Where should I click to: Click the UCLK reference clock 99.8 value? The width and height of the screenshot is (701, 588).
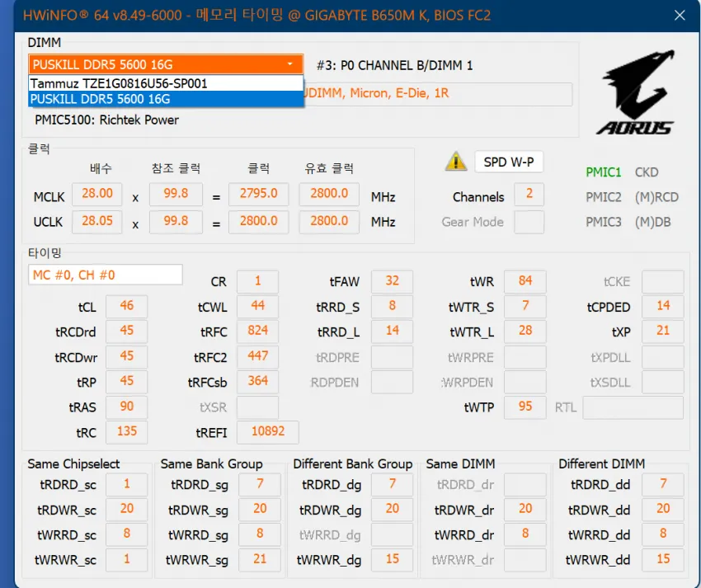[176, 222]
